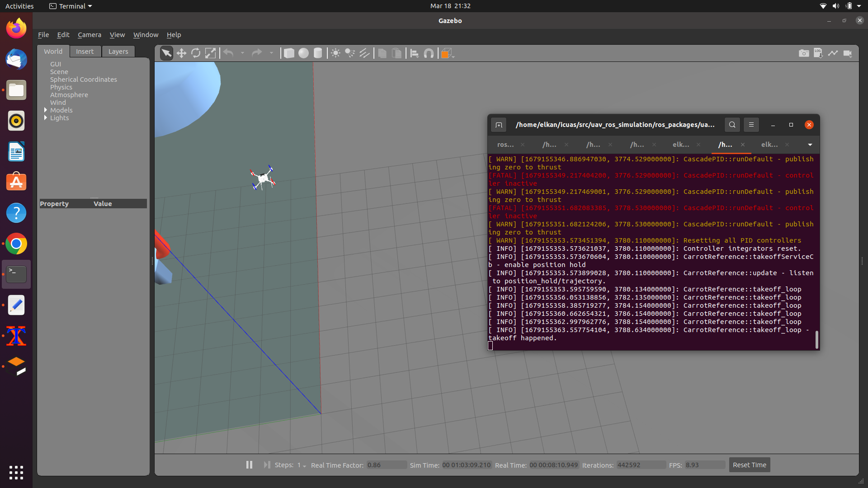
Task: Open the plotting utility
Action: (x=833, y=53)
